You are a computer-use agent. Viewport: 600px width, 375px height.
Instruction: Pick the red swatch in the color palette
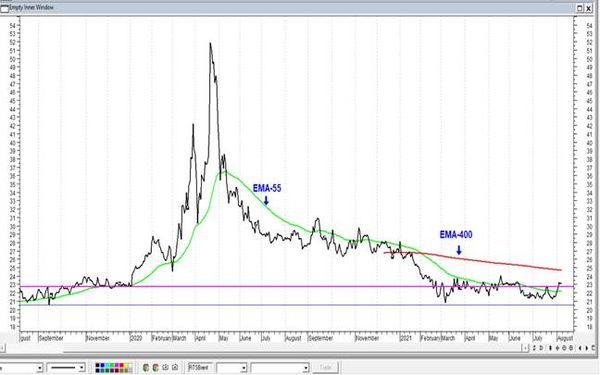(x=121, y=365)
